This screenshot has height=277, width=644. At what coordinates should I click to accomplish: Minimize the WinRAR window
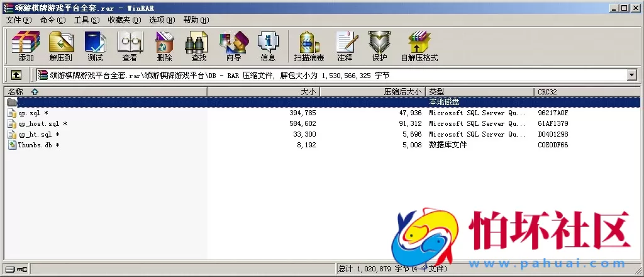coord(614,8)
